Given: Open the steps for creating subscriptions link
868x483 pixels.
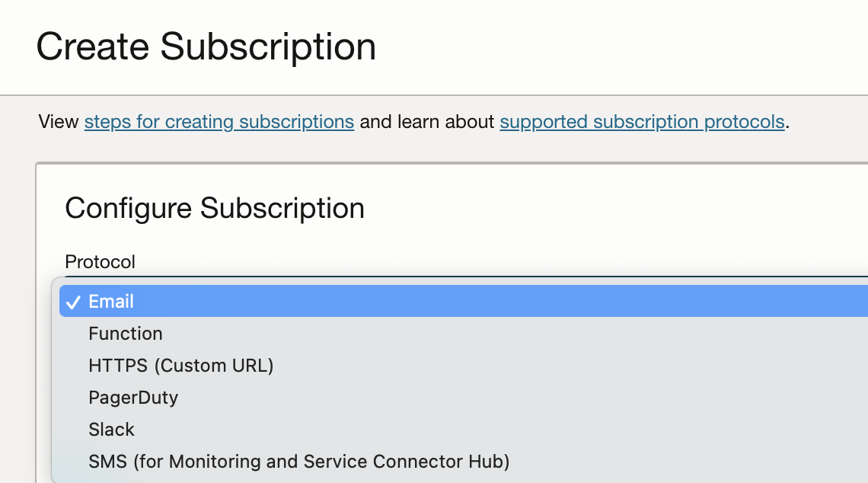Looking at the screenshot, I should [x=219, y=121].
